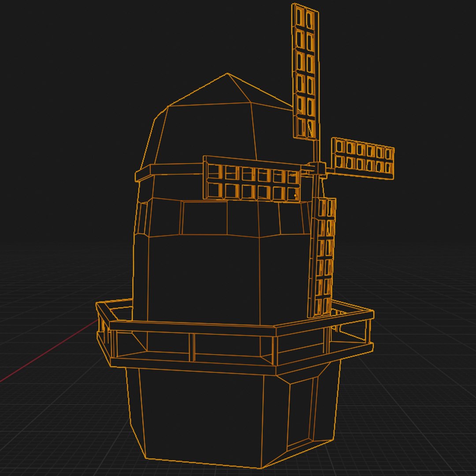
Task: Select the windmill's upright top sail blade
Action: point(305,72)
